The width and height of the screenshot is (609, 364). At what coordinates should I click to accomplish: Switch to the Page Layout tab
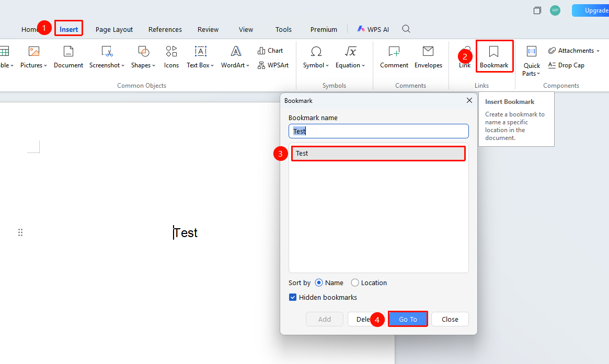[114, 29]
